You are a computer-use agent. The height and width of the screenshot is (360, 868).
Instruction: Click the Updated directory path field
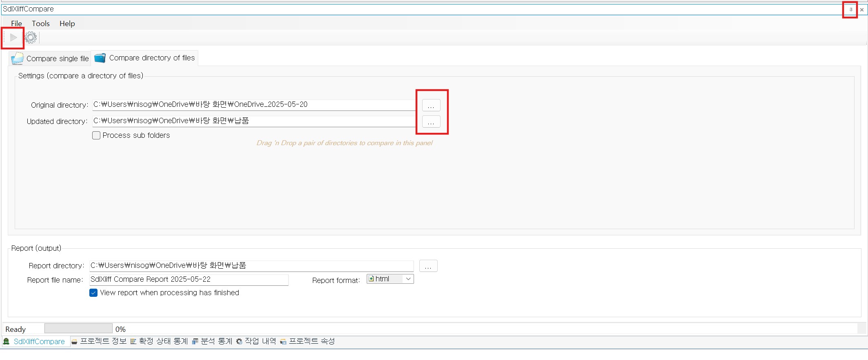(254, 121)
